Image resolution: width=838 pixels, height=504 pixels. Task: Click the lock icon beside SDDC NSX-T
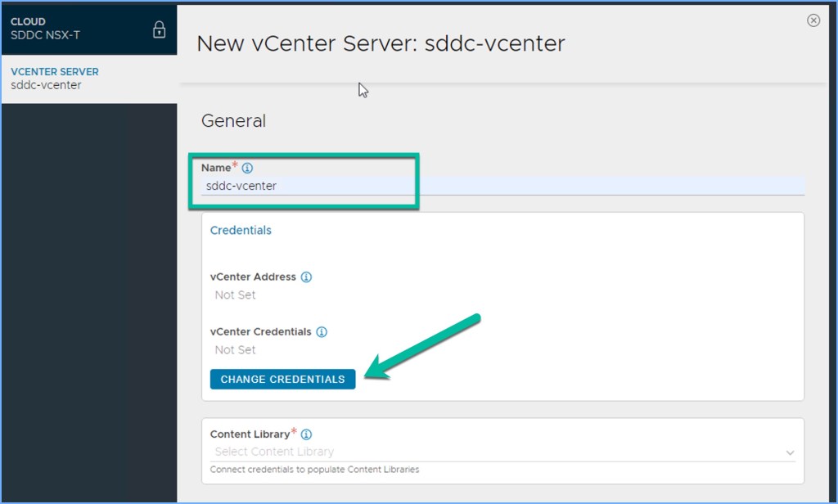[159, 30]
